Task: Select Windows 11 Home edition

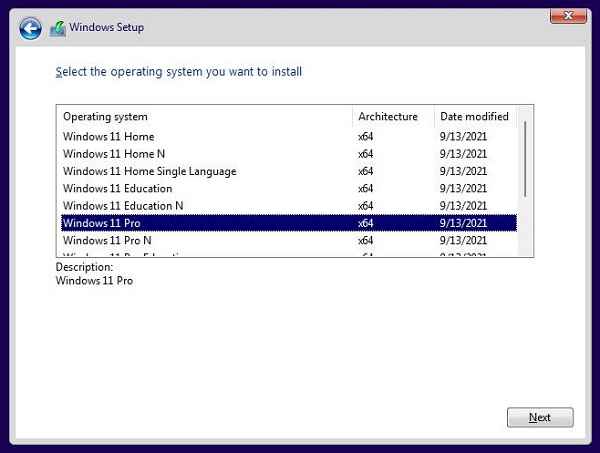Action: (289, 137)
